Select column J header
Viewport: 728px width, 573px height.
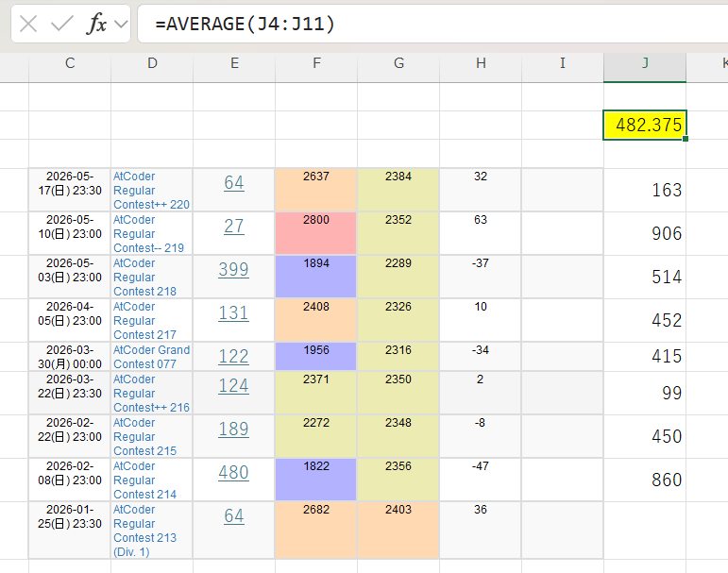(x=645, y=63)
